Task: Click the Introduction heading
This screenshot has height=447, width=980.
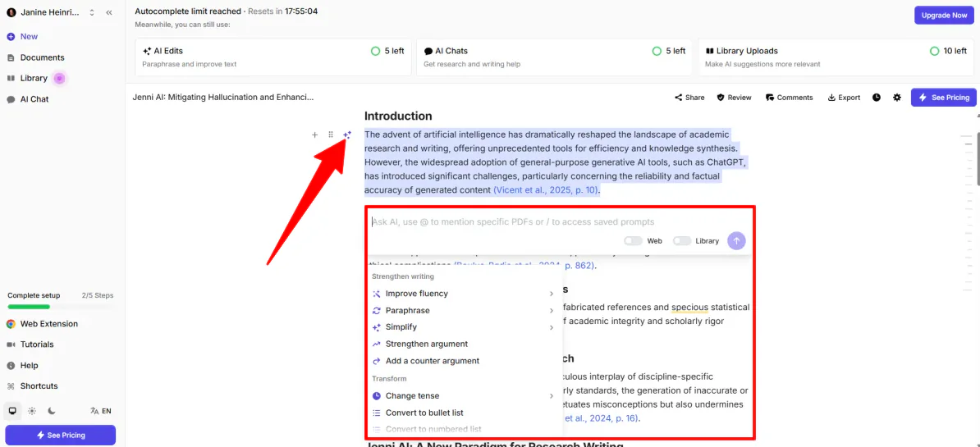Action: (398, 116)
